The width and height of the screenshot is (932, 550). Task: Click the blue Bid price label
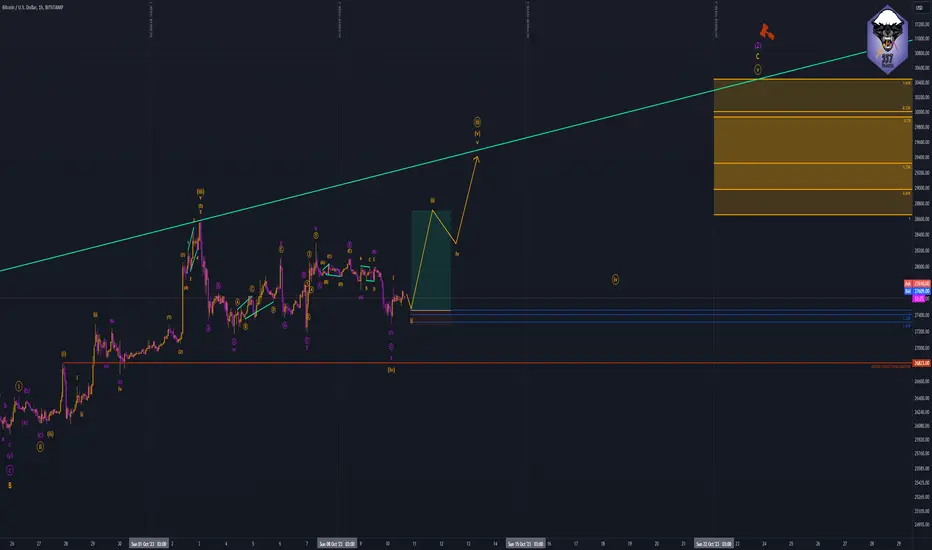click(x=917, y=291)
